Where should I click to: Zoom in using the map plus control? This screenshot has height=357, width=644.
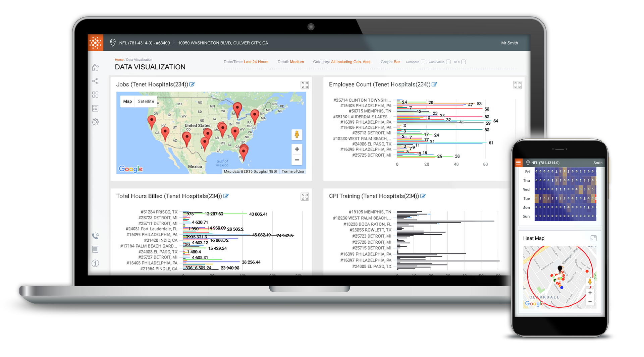point(297,149)
